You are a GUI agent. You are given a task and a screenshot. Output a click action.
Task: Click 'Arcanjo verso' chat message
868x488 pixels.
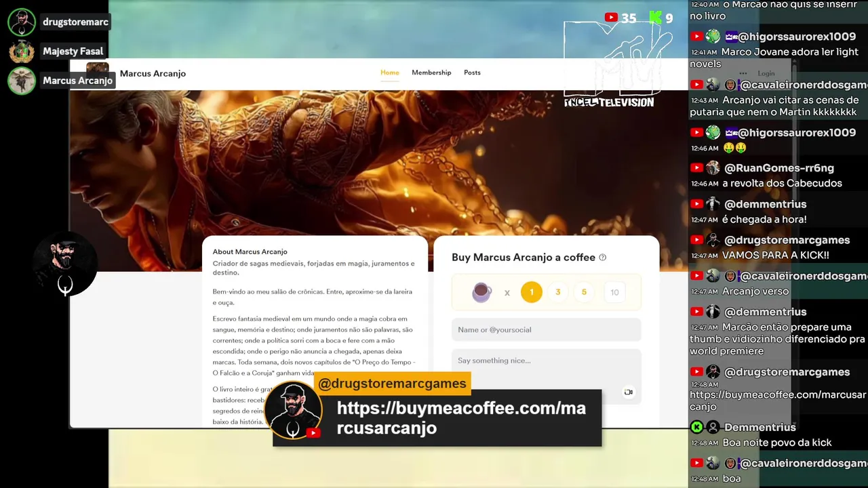point(755,291)
